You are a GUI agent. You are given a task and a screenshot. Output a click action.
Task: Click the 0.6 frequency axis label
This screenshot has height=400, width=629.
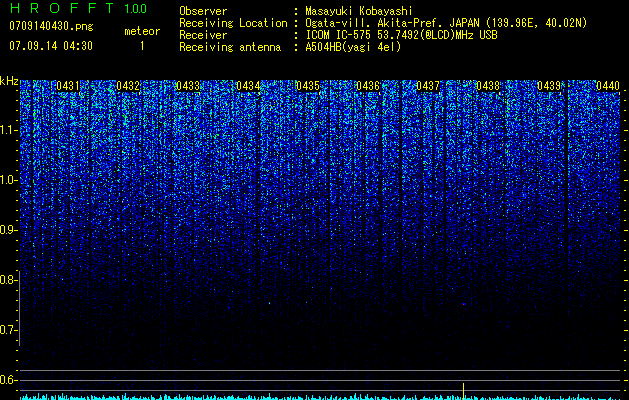click(x=7, y=380)
